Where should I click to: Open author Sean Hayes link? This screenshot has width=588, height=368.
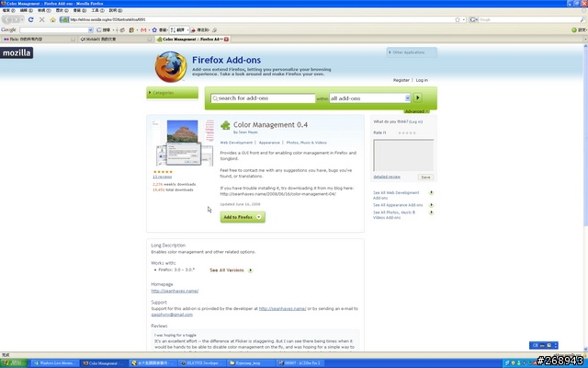(248, 132)
